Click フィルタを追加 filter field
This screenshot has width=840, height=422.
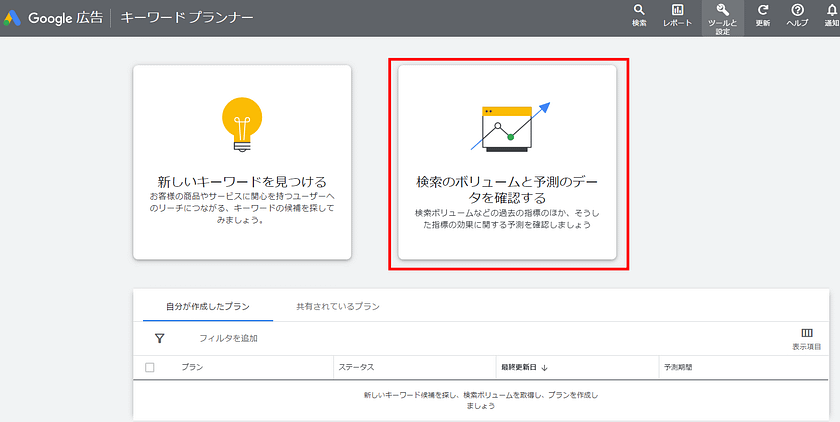click(228, 338)
